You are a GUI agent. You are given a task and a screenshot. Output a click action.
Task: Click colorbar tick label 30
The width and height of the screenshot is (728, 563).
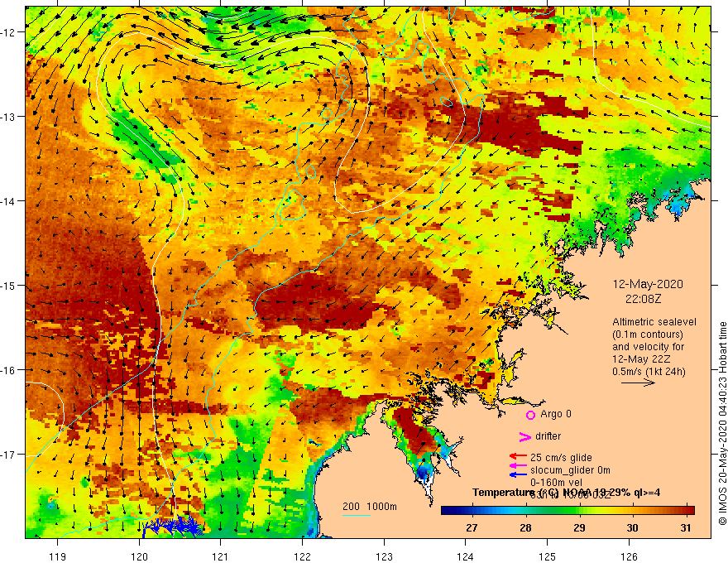(x=632, y=528)
